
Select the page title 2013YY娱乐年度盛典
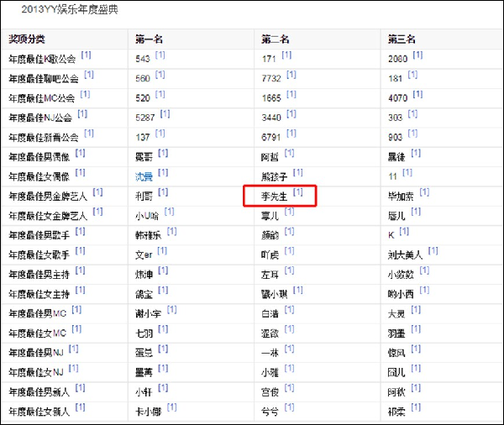(70, 9)
